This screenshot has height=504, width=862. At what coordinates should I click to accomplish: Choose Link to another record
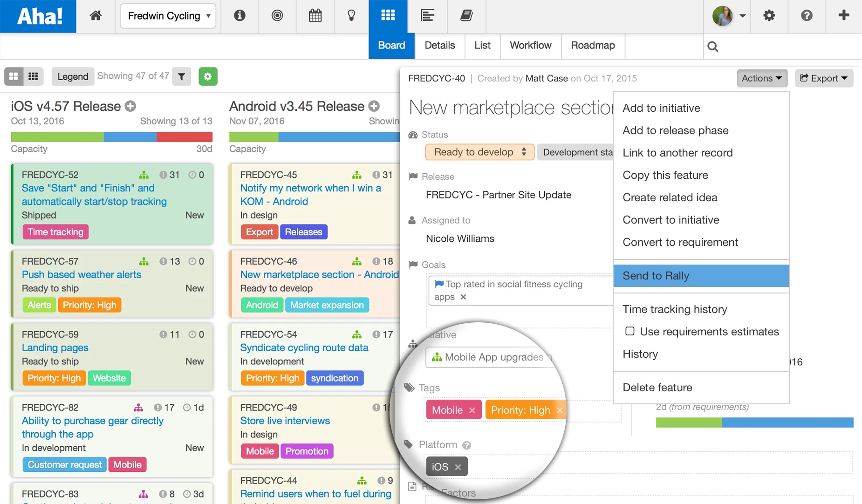tap(701, 153)
